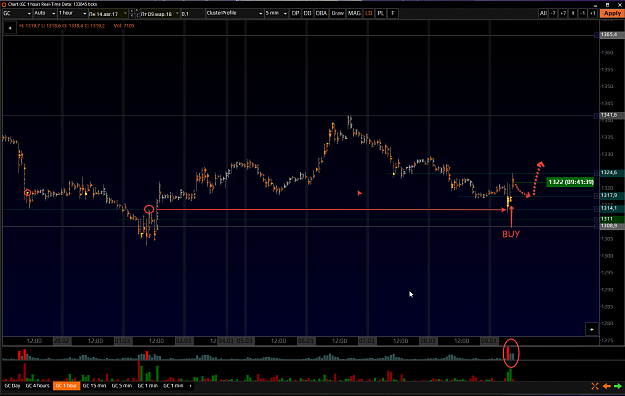Open the 1 hour timeframe dropdown
The image size is (625, 396).
pos(73,13)
